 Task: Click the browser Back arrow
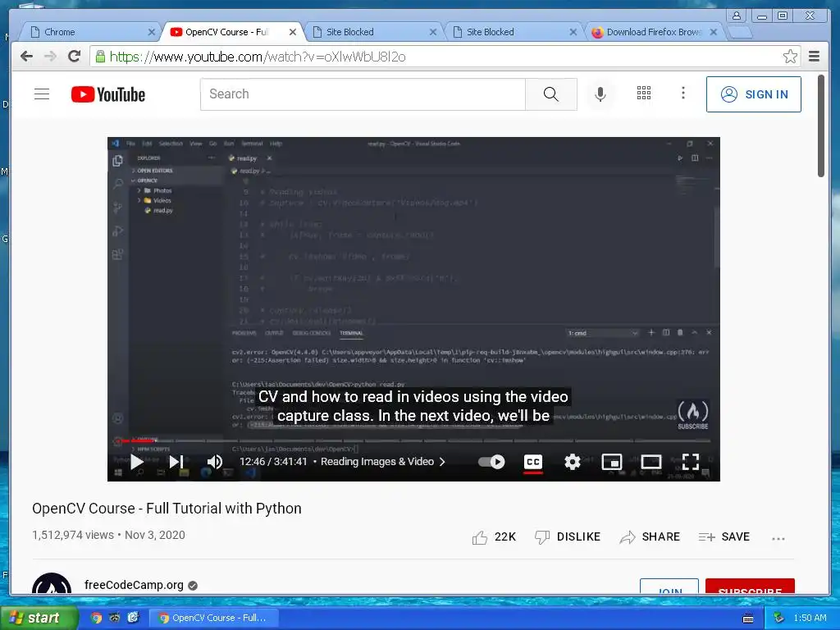tap(26, 57)
